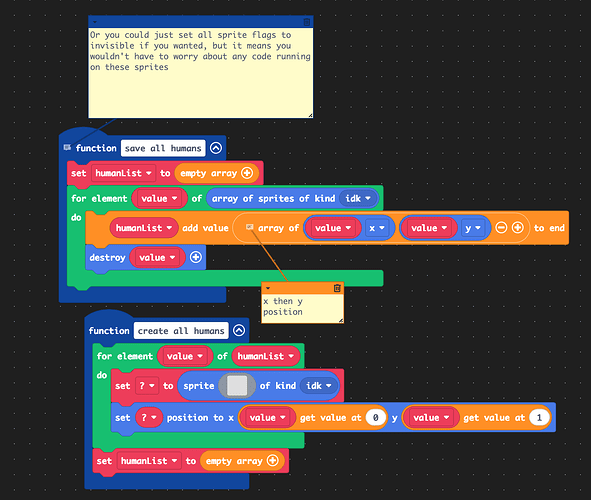Open humanList dropdown in add value block
Image resolution: width=591 pixels, height=500 pixels.
click(x=144, y=228)
